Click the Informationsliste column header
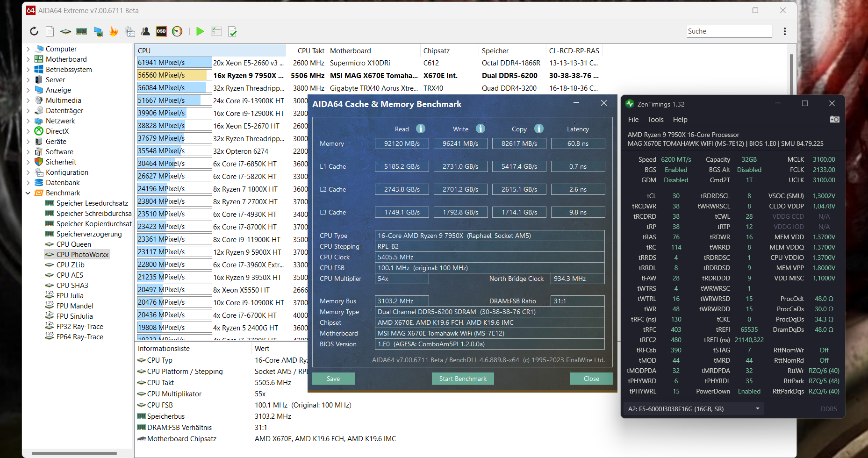 193,349
